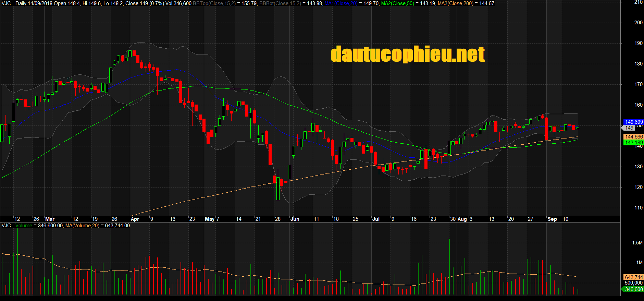Image resolution: width=644 pixels, height=301 pixels.
Task: Click the green 143.189 price tag
Action: coord(634,143)
